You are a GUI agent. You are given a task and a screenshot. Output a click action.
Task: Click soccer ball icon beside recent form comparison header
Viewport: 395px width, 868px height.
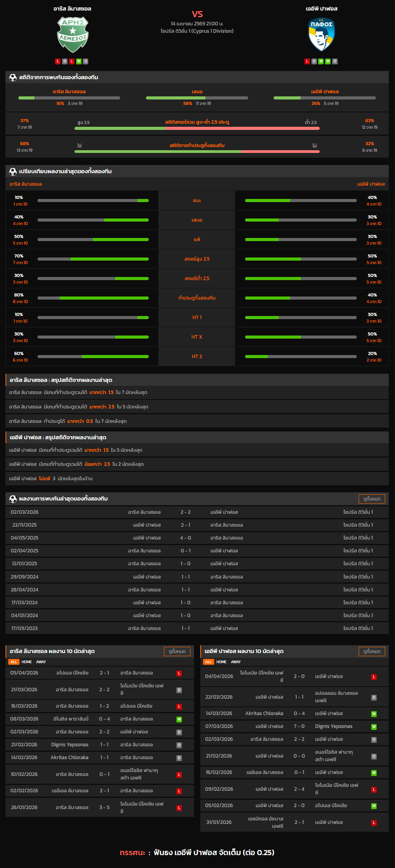pyautogui.click(x=13, y=172)
